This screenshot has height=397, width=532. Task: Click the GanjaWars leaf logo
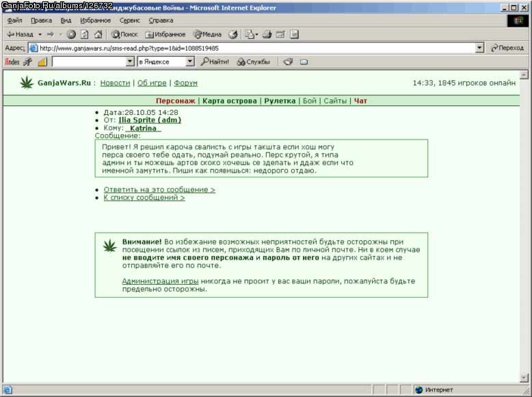point(27,83)
